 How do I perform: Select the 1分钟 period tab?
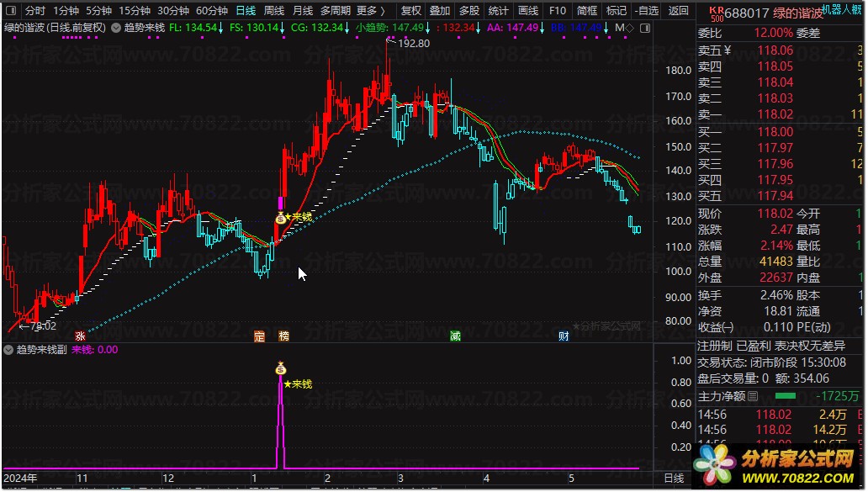66,11
